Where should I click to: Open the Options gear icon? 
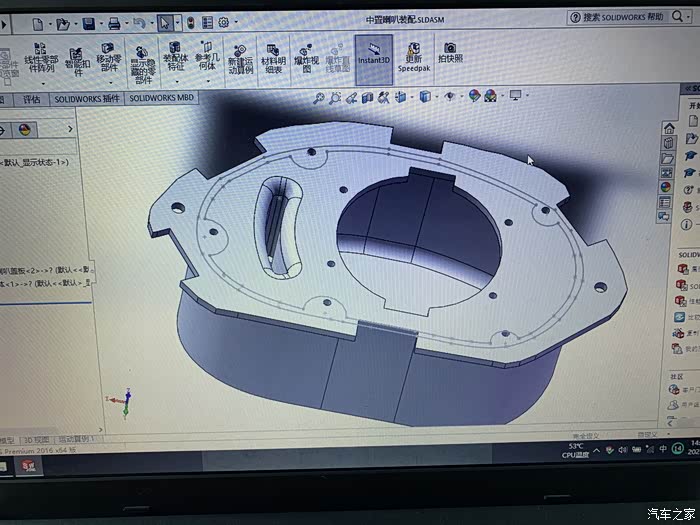222,22
